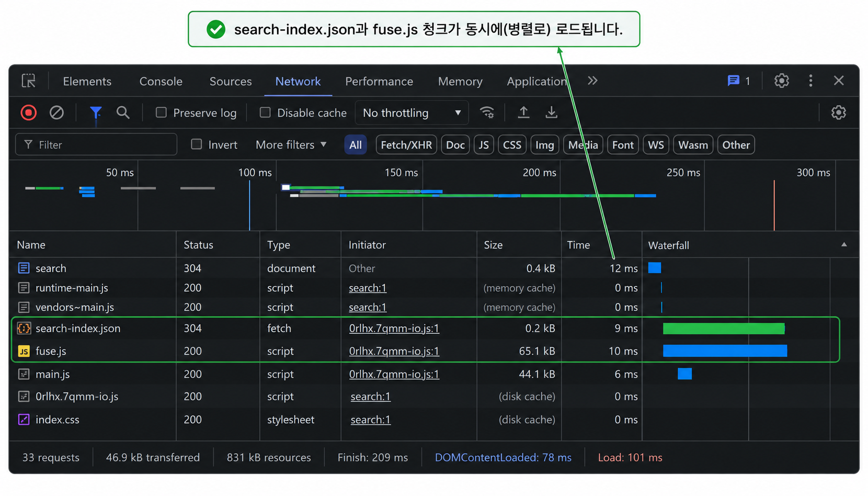
Task: Open the initiator link of main.js
Action: pyautogui.click(x=394, y=374)
